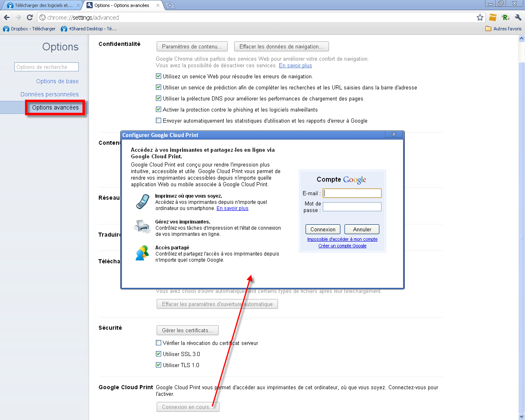The height and width of the screenshot is (420, 525).
Task: Expand the Autres favoris folder
Action: click(x=503, y=29)
